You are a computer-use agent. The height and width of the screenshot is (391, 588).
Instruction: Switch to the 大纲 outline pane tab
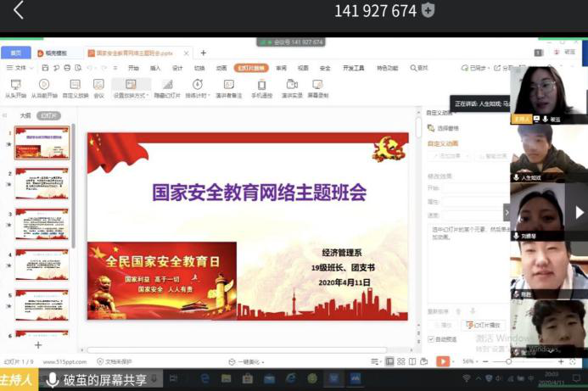(25, 115)
